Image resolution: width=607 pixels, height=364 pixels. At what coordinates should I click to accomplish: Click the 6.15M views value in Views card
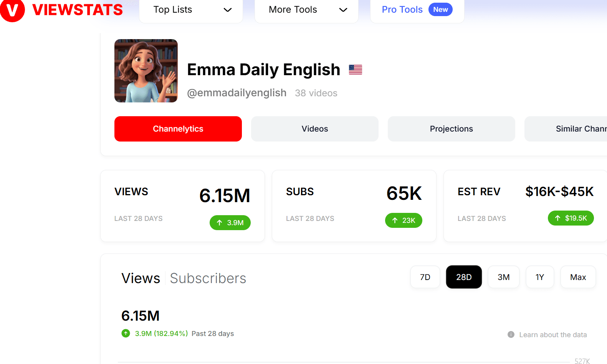[225, 196]
